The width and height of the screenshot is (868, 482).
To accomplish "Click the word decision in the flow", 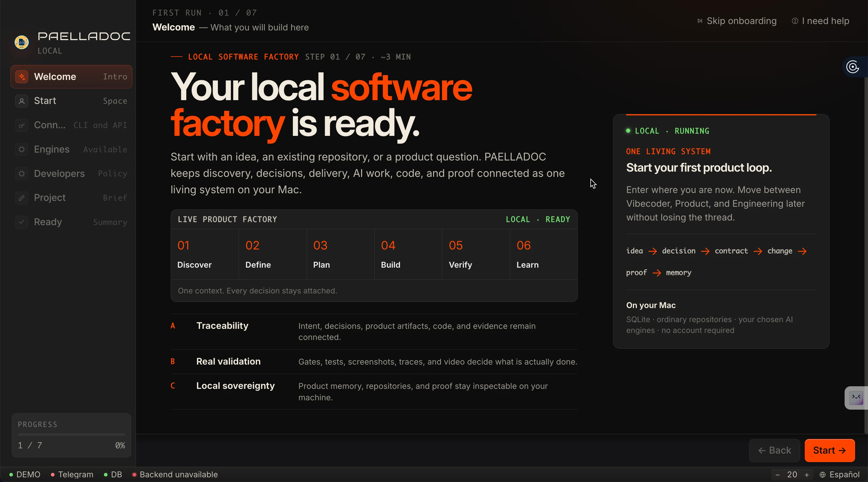I will [679, 251].
